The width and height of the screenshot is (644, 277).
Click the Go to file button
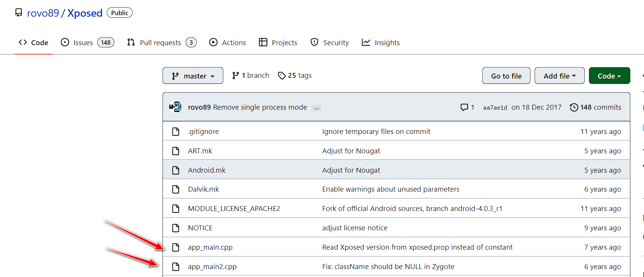506,76
